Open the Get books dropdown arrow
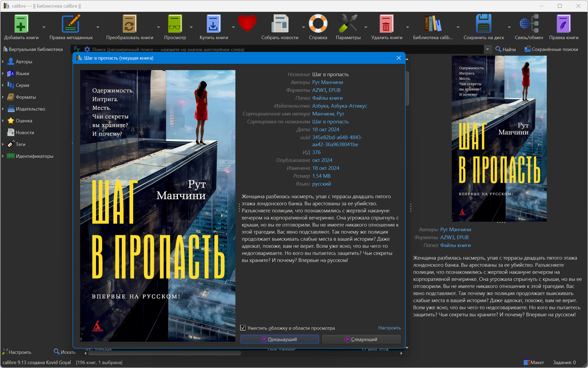Image resolution: width=588 pixels, height=368 pixels. 233,27
